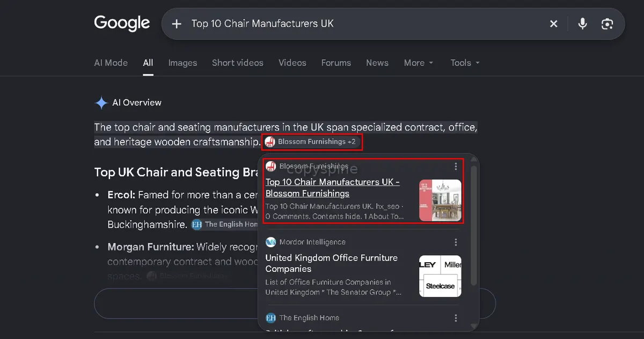Switch to AI Mode tab

pyautogui.click(x=111, y=63)
